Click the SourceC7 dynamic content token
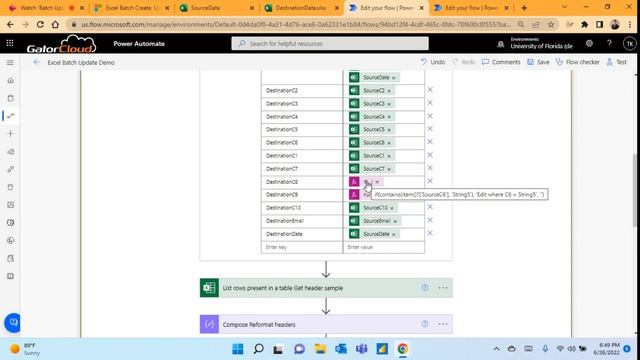Image resolution: width=640 pixels, height=360 pixels. pos(371,169)
